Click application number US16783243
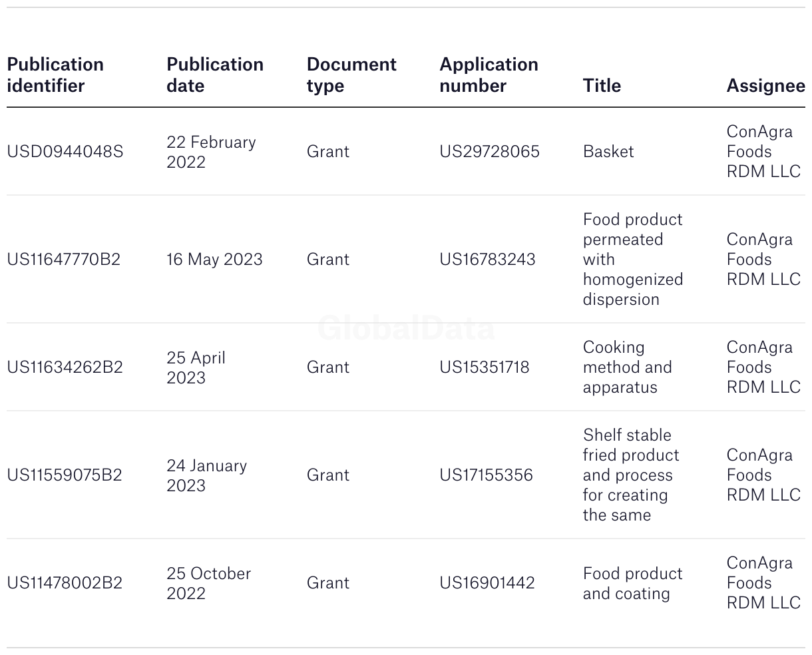 pyautogui.click(x=487, y=260)
